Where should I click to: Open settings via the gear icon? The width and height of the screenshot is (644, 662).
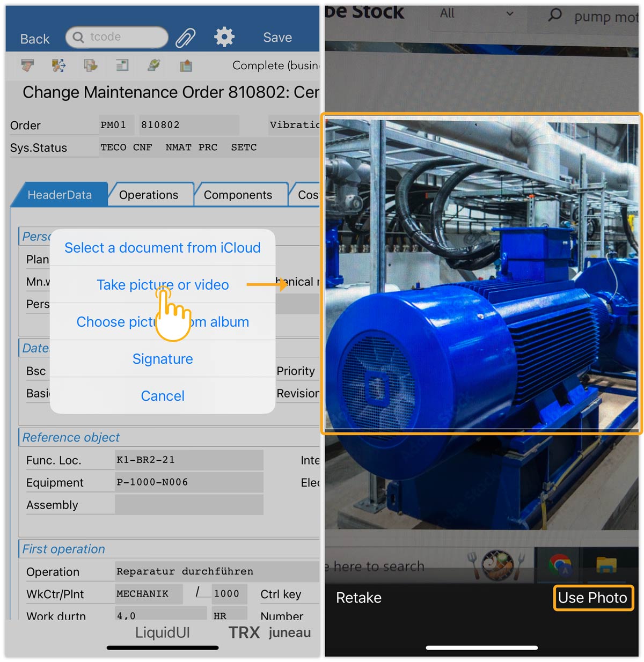click(224, 37)
